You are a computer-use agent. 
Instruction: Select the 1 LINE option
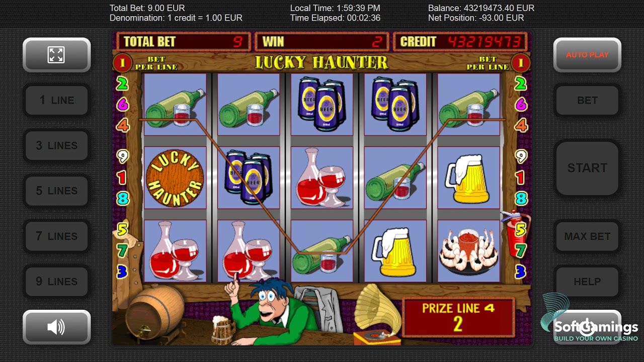(57, 100)
